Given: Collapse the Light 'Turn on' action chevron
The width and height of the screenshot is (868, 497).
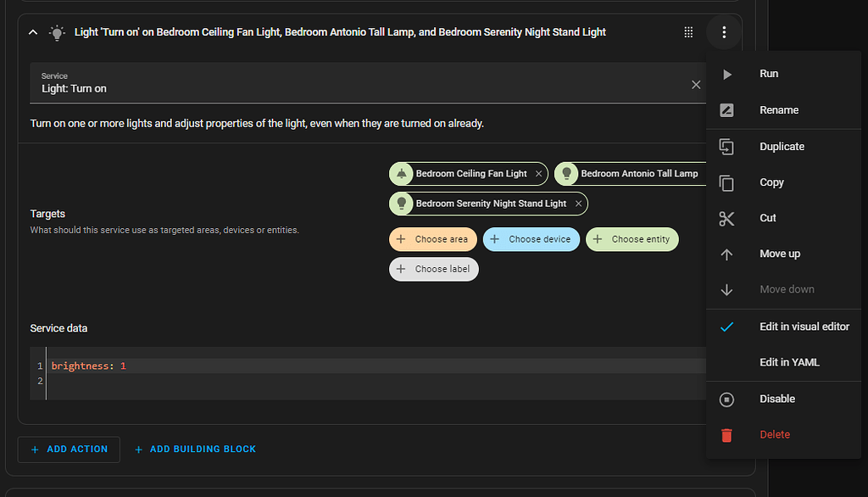Looking at the screenshot, I should click(x=33, y=32).
